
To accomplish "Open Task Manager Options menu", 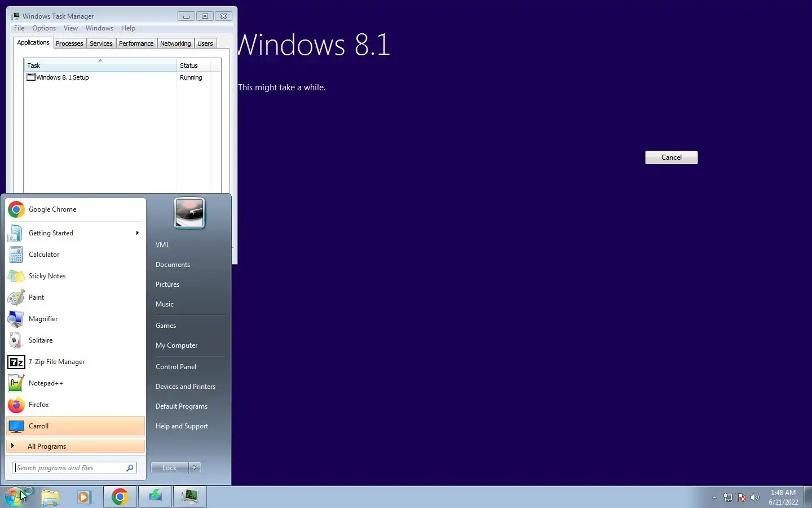I will 44,28.
